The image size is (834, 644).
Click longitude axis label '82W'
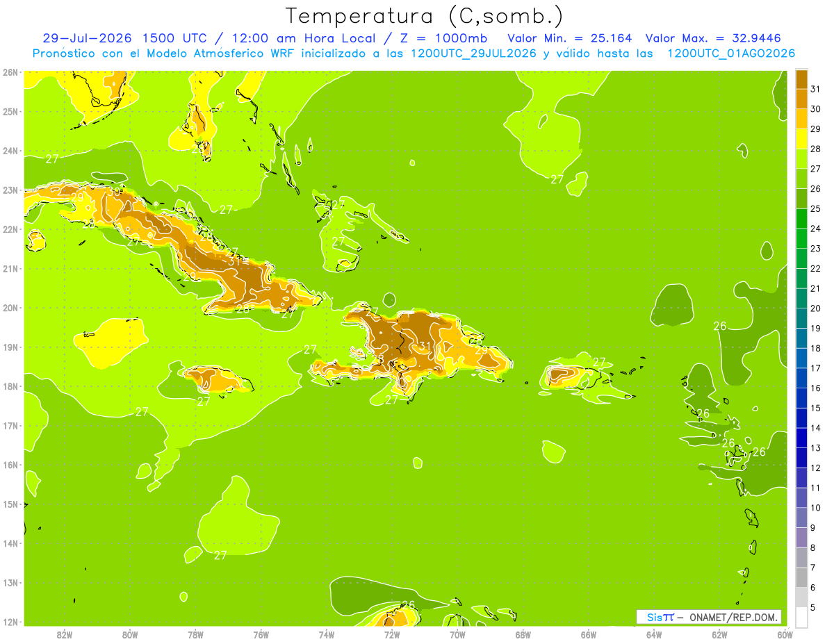pos(65,634)
